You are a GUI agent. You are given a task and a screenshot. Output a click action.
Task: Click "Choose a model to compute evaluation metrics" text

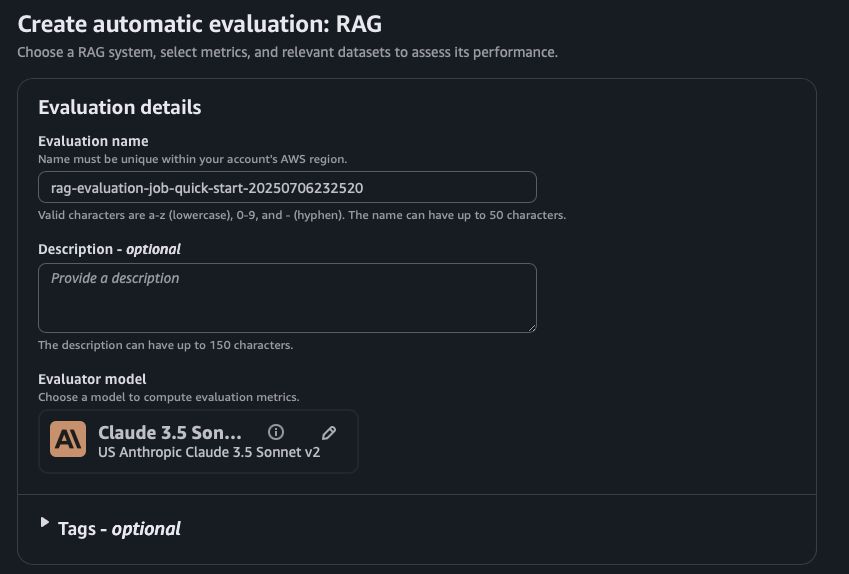point(168,397)
